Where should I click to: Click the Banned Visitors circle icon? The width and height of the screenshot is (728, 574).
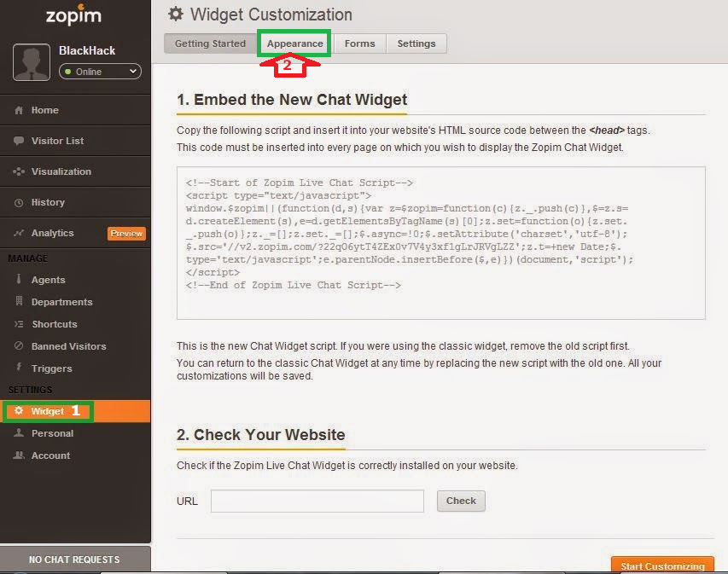tap(19, 345)
